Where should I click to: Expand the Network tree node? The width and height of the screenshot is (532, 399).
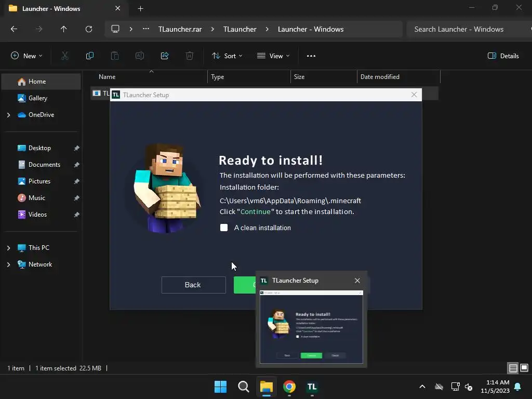(x=8, y=264)
